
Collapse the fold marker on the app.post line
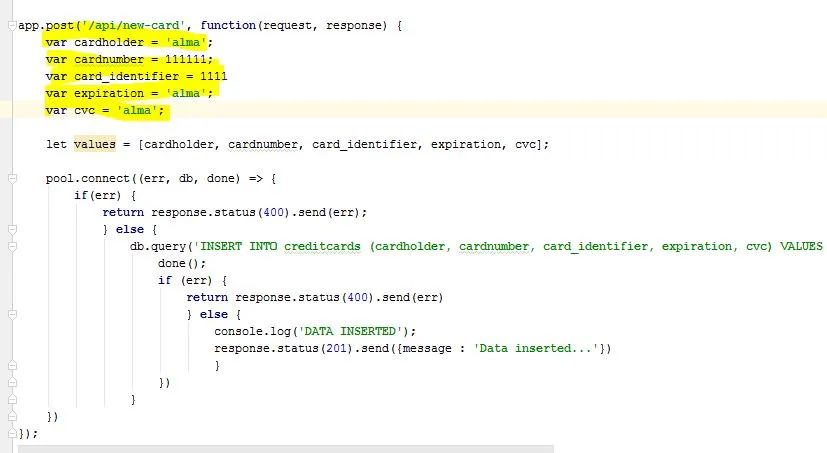[13, 25]
